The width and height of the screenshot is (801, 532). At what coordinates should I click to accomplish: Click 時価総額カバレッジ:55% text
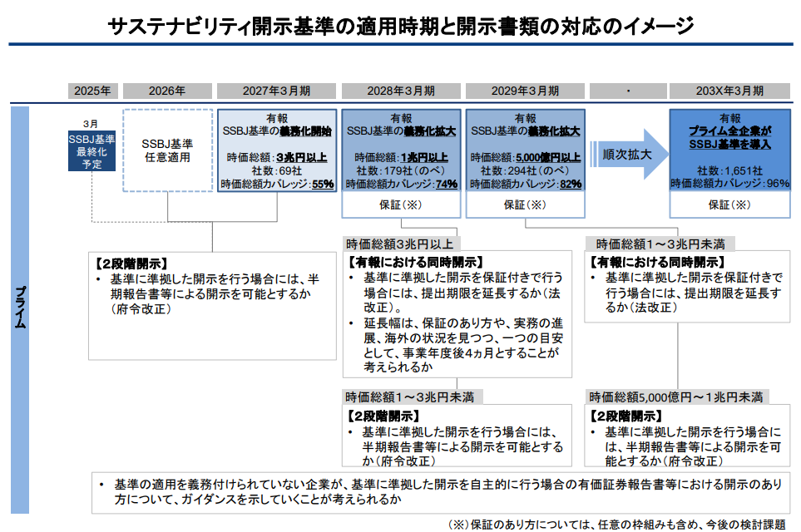[x=277, y=184]
